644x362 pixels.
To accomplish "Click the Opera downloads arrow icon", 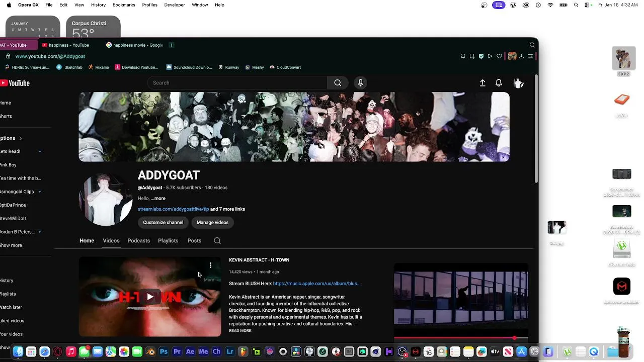I will [x=521, y=56].
